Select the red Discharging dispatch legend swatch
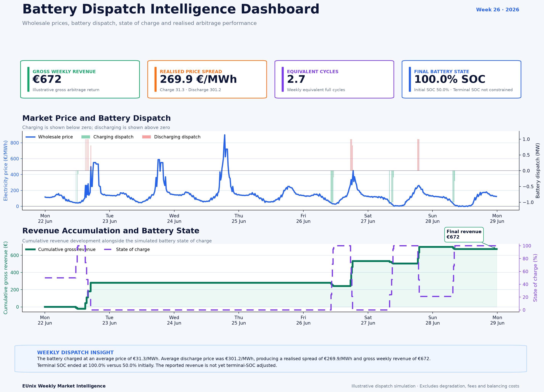The image size is (544, 392). (147, 137)
